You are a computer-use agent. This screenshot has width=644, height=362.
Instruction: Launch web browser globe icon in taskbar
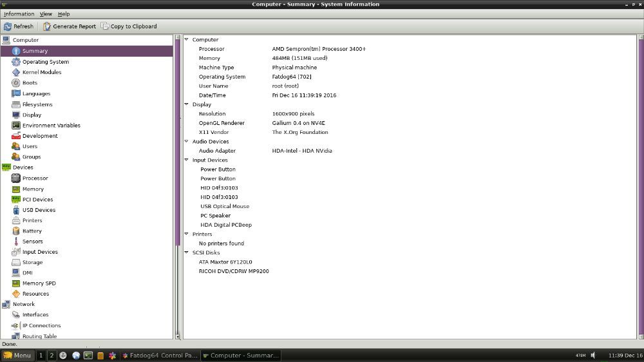tap(76, 356)
